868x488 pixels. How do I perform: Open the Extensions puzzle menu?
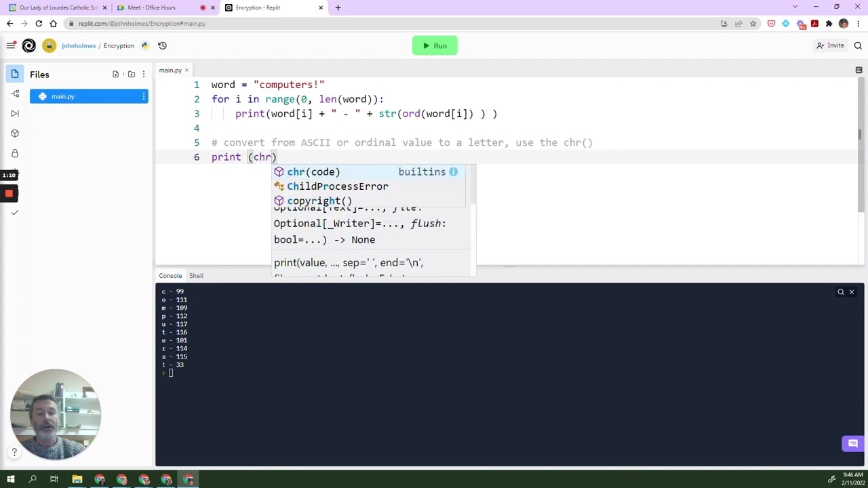pos(829,24)
